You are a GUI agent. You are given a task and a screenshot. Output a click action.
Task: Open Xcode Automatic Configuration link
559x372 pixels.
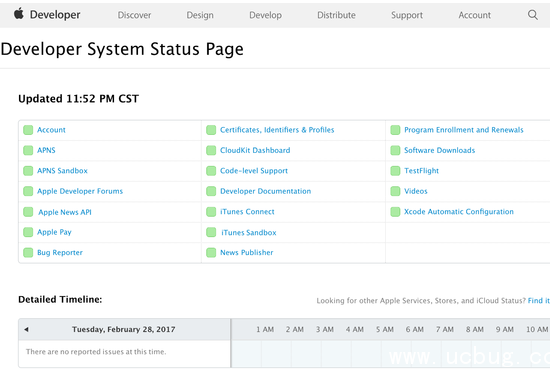click(459, 212)
